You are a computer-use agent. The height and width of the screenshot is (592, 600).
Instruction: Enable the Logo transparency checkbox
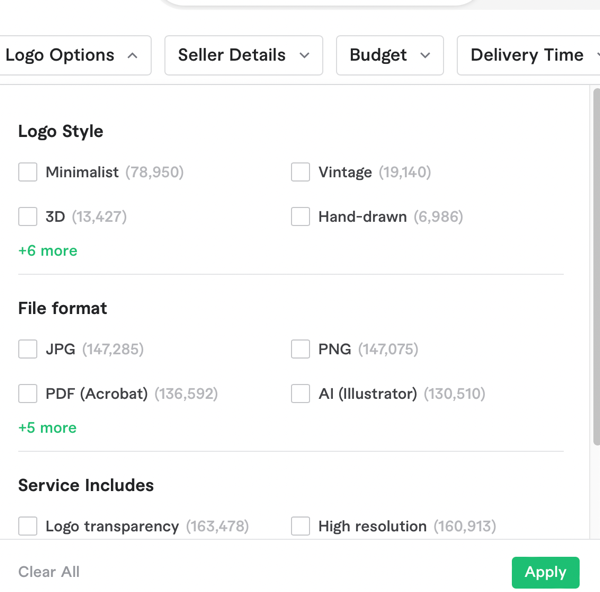coord(28,526)
